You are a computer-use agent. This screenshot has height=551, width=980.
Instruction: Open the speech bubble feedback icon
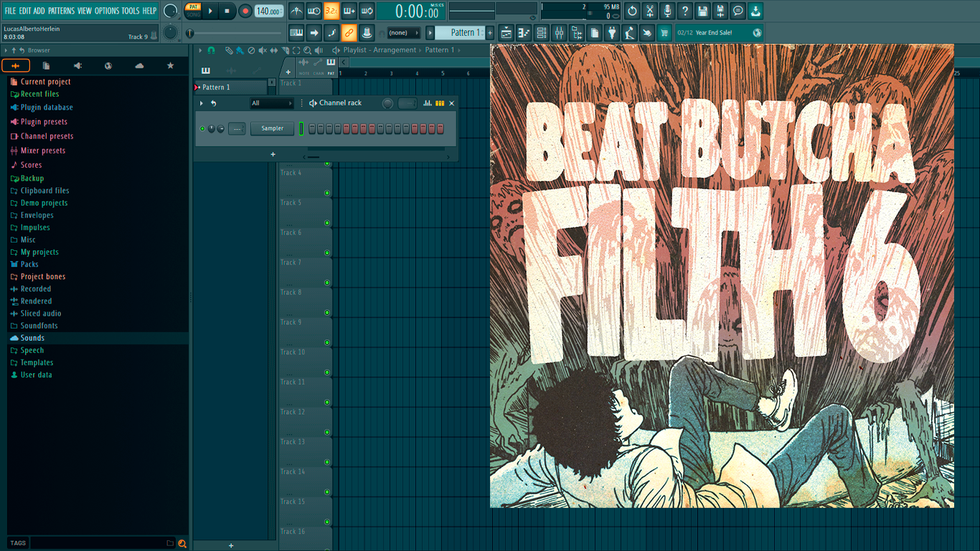click(x=738, y=11)
